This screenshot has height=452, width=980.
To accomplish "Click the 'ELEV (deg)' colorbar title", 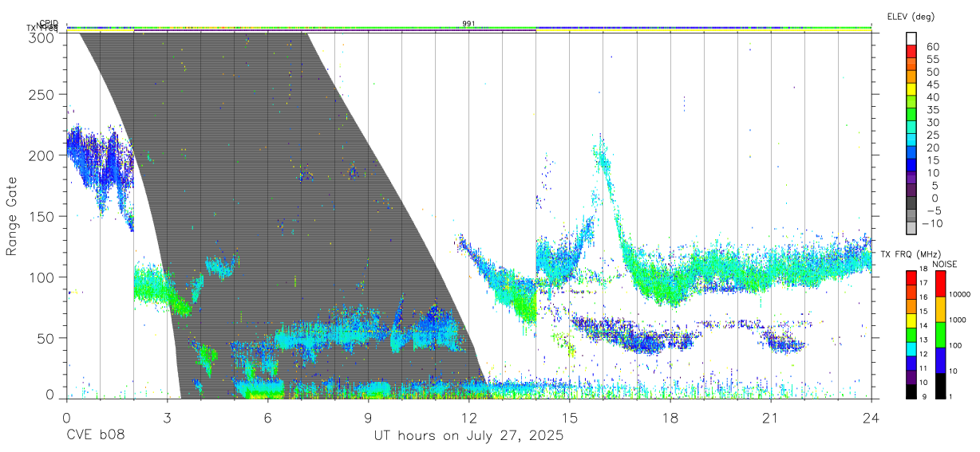I will (x=911, y=17).
